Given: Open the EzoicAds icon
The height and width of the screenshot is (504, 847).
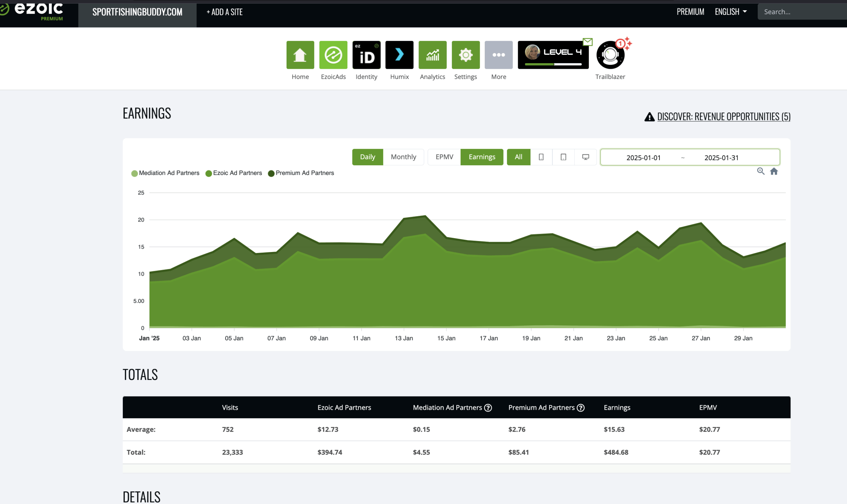Looking at the screenshot, I should point(333,55).
